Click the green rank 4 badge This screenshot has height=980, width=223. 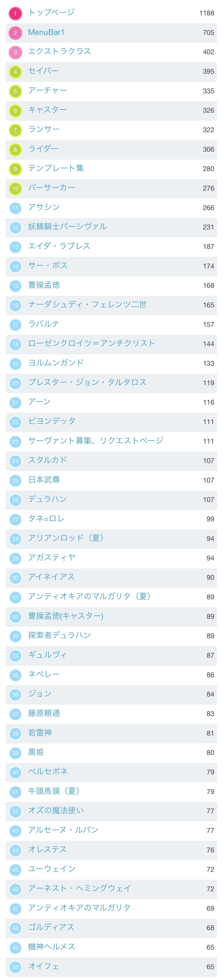[x=15, y=72]
